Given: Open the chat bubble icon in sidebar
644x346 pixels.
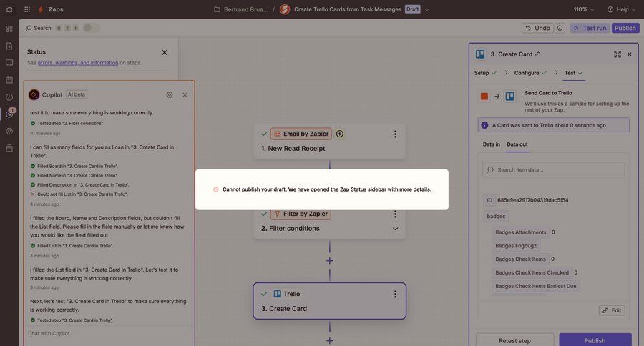Looking at the screenshot, I should point(9,63).
